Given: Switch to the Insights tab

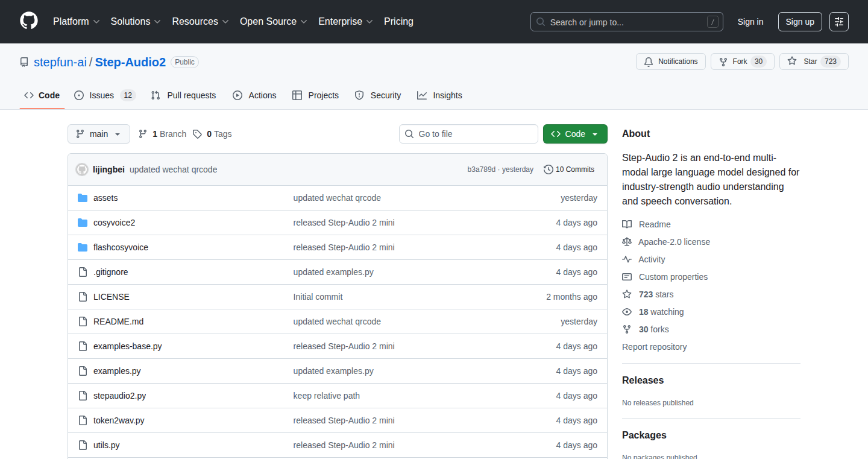Looking at the screenshot, I should tap(439, 95).
